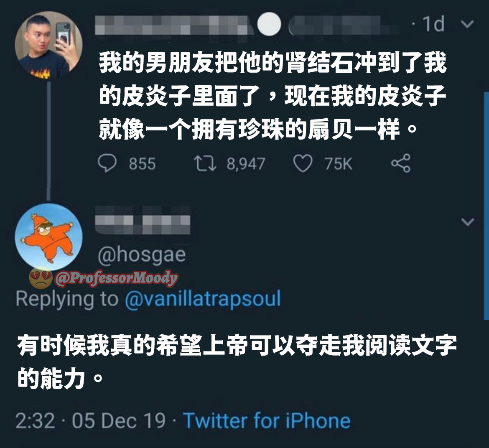Click the 1d timestamp

pos(433,24)
